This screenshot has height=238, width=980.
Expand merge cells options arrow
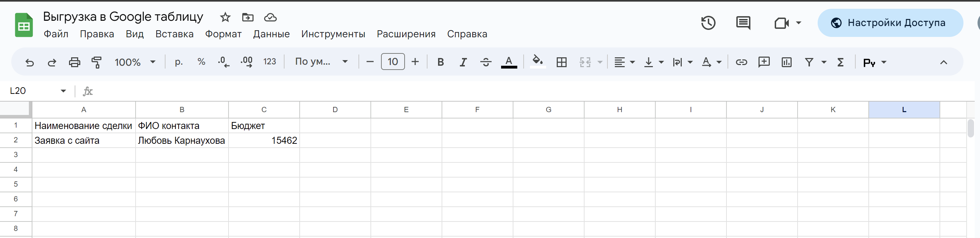click(600, 62)
